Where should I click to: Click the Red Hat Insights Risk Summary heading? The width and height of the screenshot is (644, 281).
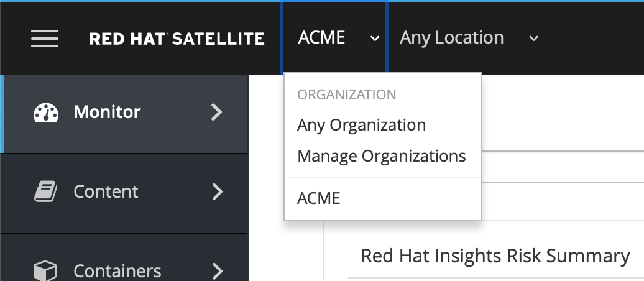click(x=495, y=256)
